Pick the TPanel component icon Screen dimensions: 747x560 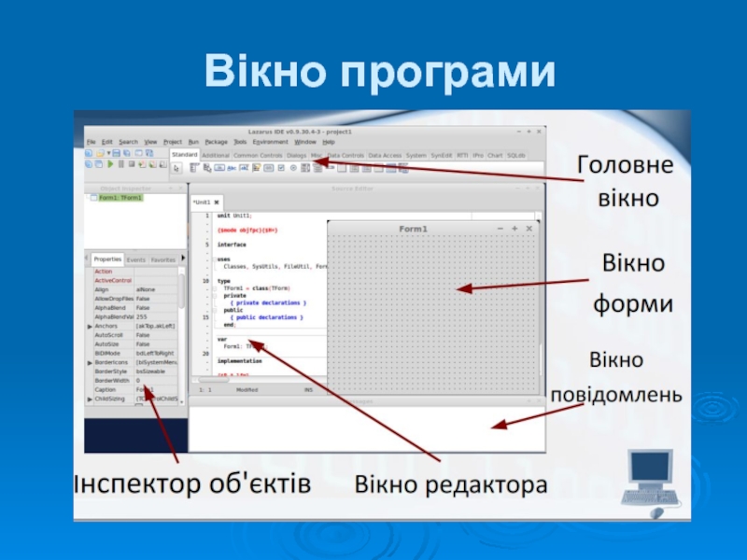click(379, 168)
